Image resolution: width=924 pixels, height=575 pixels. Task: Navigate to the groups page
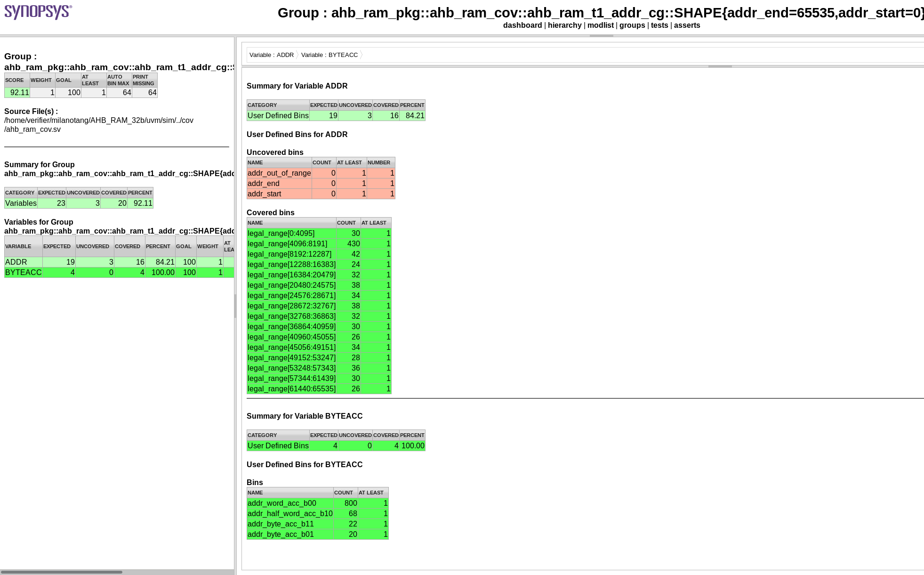(632, 25)
